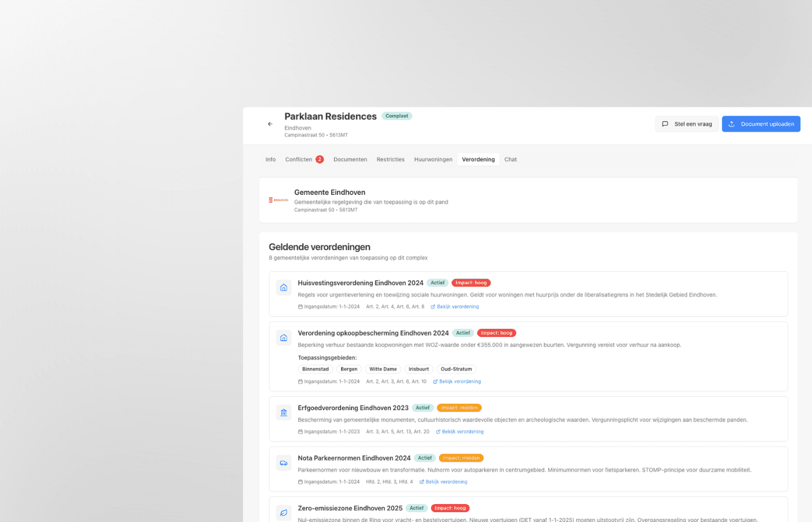Click the Stel een vraag button

click(x=687, y=124)
